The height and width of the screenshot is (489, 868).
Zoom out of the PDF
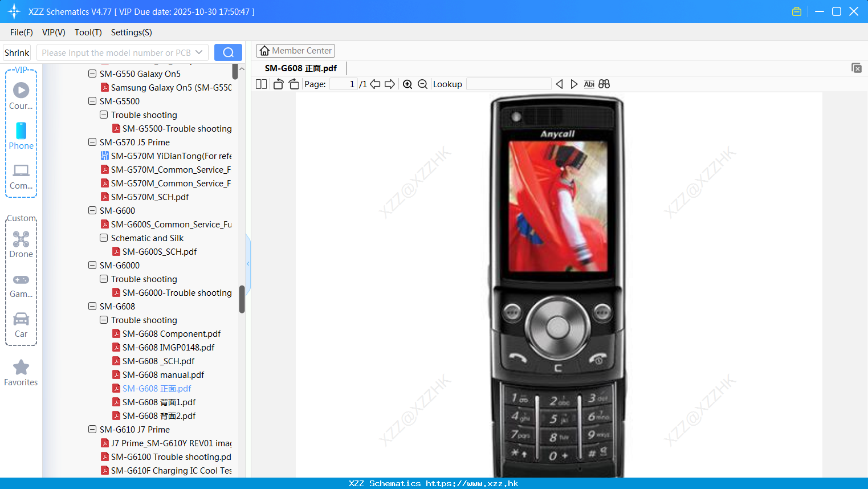422,84
